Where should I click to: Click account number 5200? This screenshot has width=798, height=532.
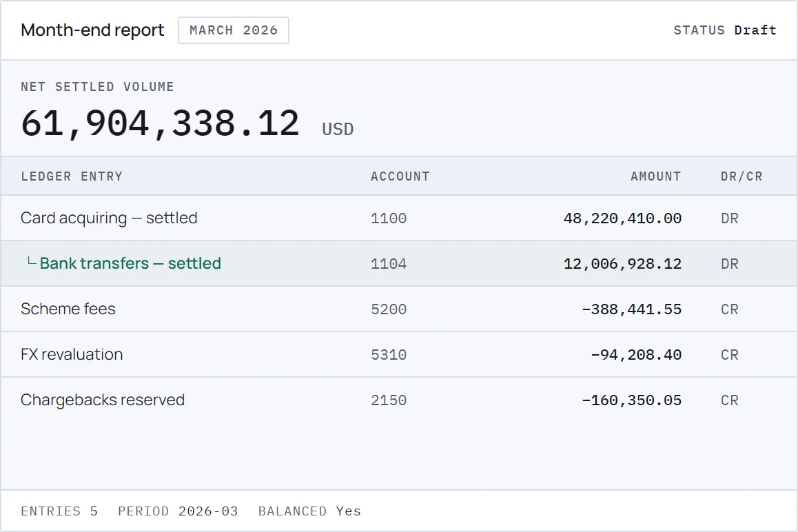click(388, 309)
